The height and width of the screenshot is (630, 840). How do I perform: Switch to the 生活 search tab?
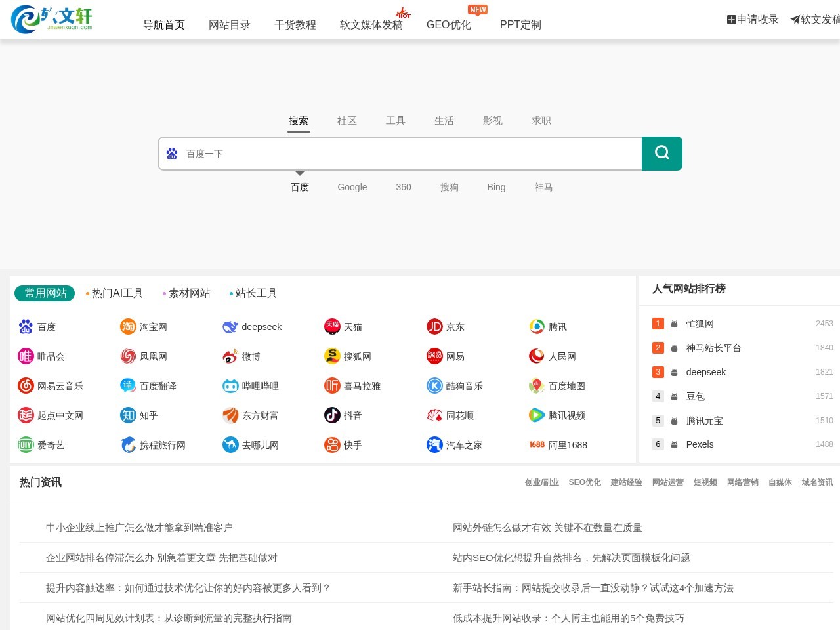point(444,121)
